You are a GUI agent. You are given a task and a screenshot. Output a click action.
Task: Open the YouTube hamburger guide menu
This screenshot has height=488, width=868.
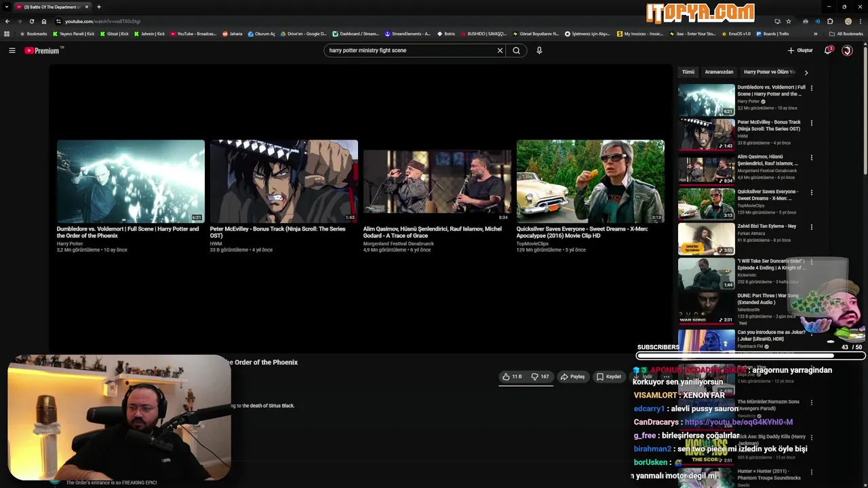coord(12,50)
